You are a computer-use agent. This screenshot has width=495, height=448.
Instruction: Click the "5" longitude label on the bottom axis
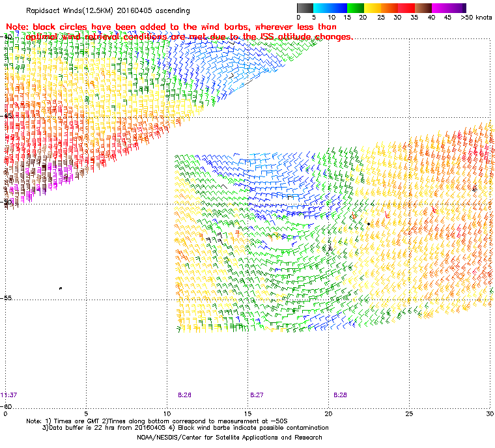(86, 414)
